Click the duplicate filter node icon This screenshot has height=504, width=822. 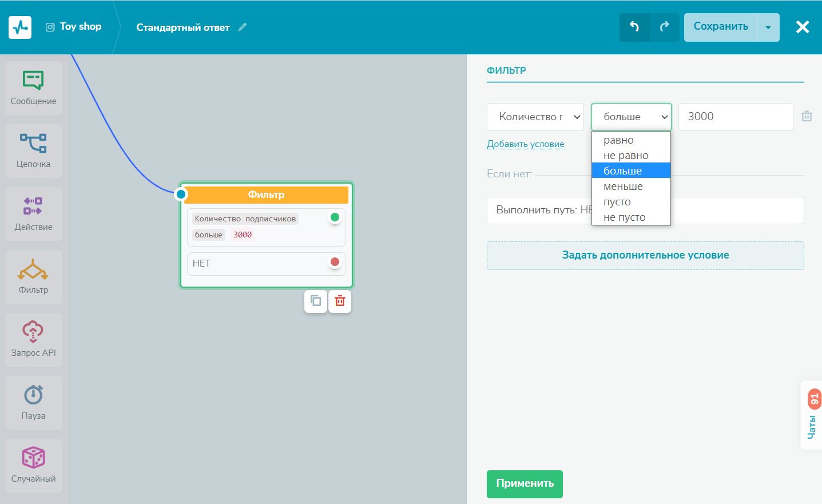click(x=316, y=301)
